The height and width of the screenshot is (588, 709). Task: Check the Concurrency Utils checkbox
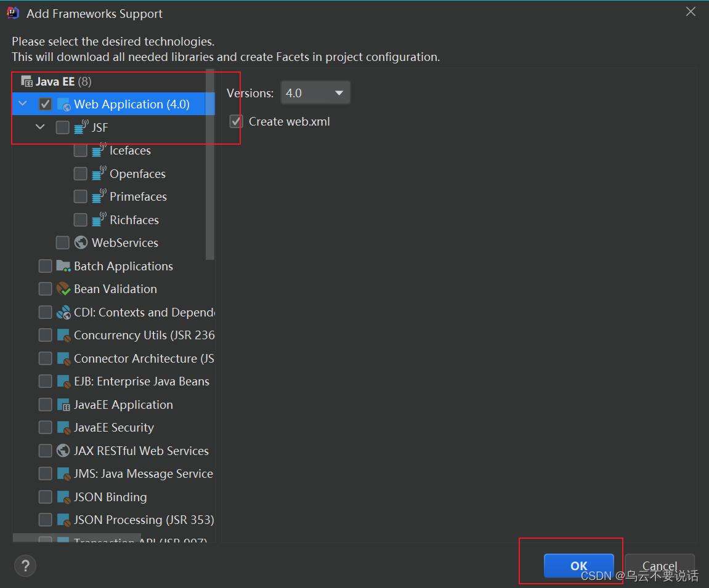[45, 336]
